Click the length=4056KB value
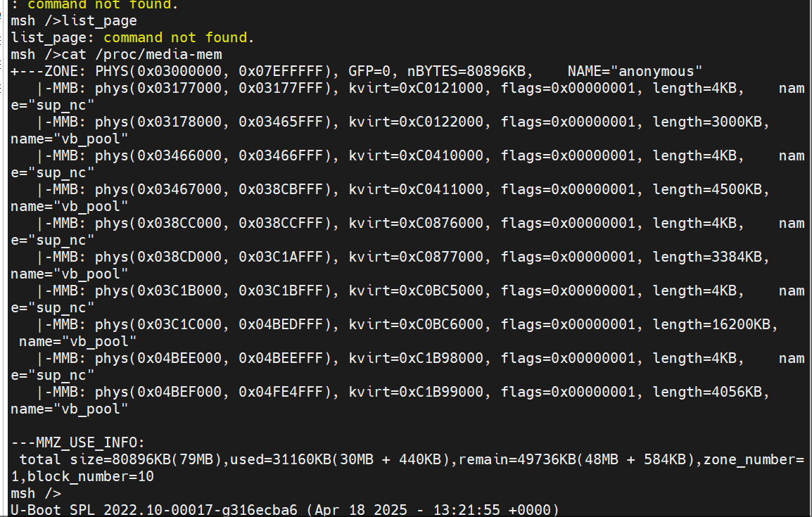The height and width of the screenshot is (517, 812). point(711,392)
